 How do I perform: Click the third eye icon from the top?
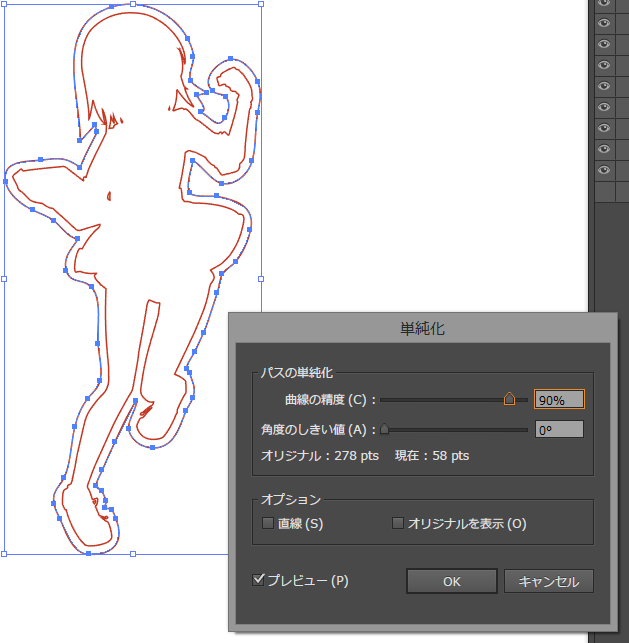(604, 44)
